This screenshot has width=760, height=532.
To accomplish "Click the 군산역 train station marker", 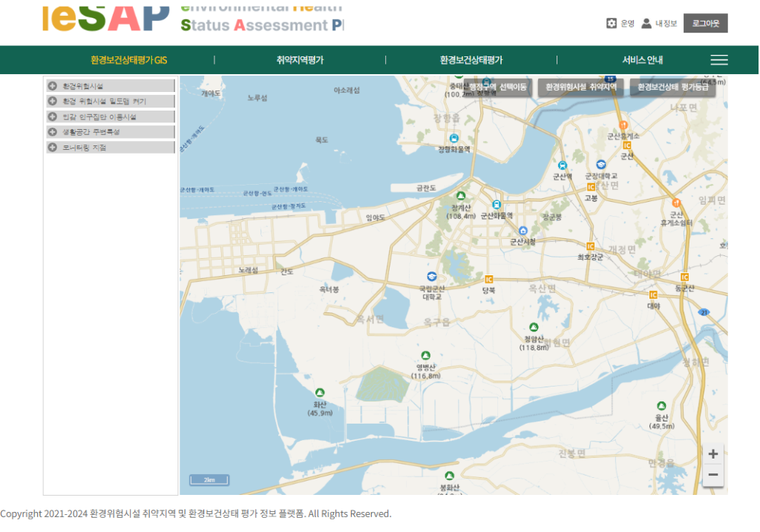I will (x=563, y=165).
